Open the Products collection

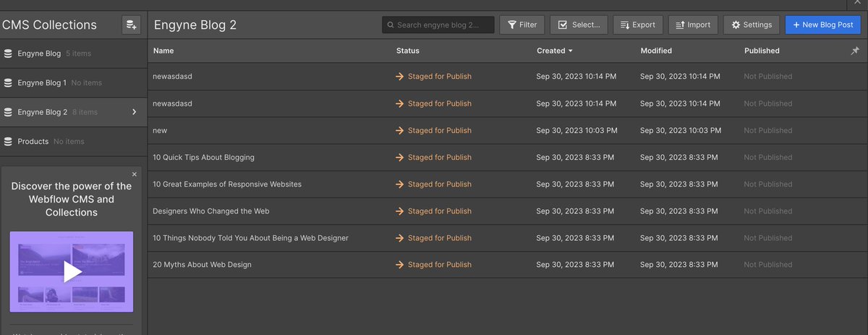click(x=73, y=142)
